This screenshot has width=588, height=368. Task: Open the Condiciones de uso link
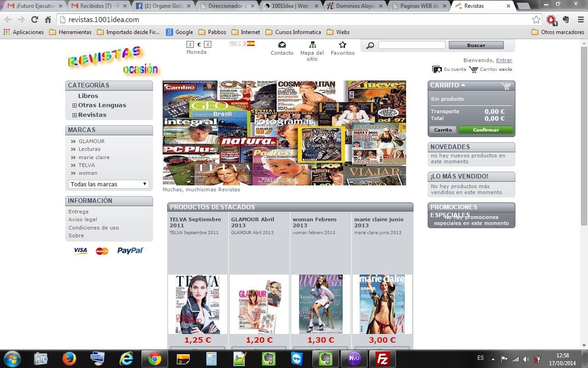pos(94,228)
